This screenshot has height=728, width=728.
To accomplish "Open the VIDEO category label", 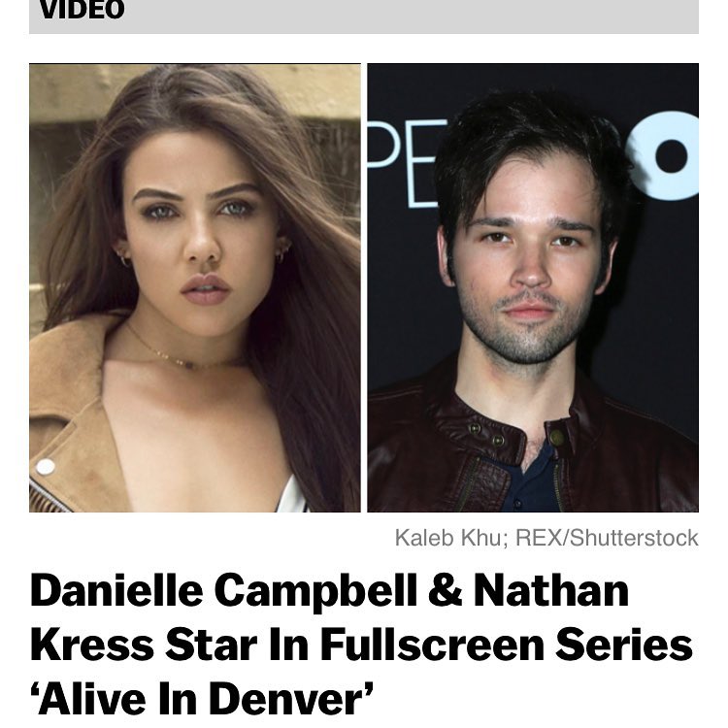I will [82, 10].
